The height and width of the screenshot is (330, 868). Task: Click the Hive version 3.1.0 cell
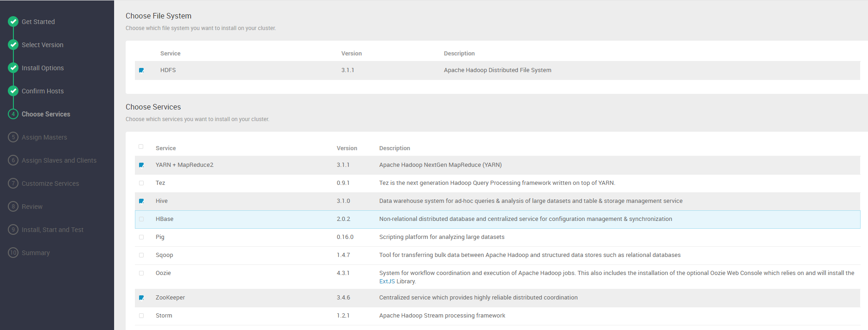pos(343,201)
